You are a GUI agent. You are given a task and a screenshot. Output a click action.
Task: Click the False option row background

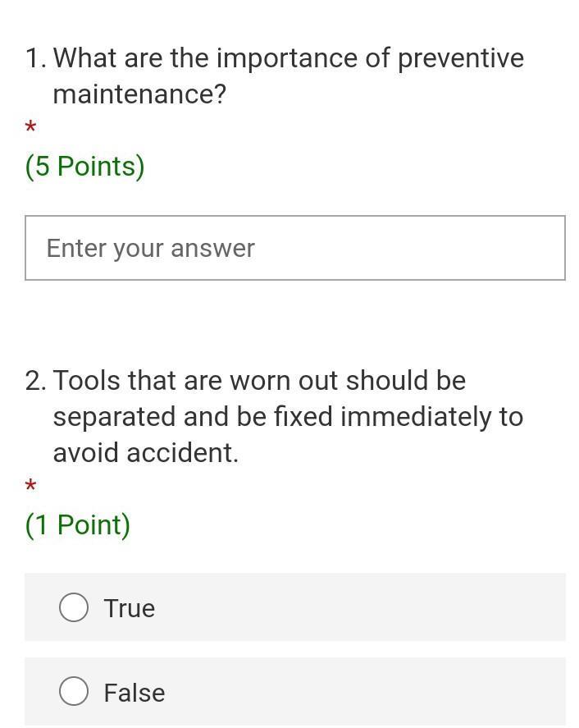click(x=295, y=691)
